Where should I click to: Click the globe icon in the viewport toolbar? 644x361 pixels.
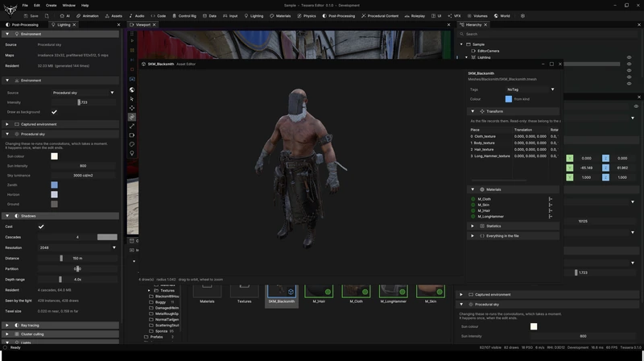point(132,89)
